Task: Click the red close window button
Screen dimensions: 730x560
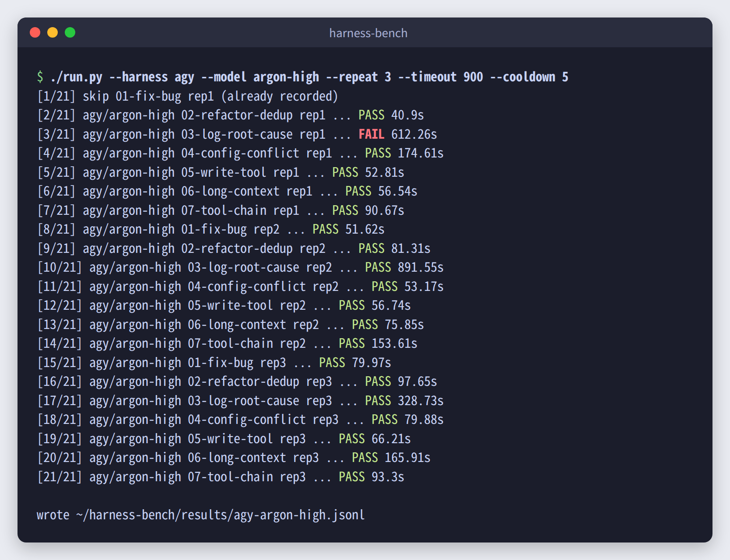Action: click(35, 33)
